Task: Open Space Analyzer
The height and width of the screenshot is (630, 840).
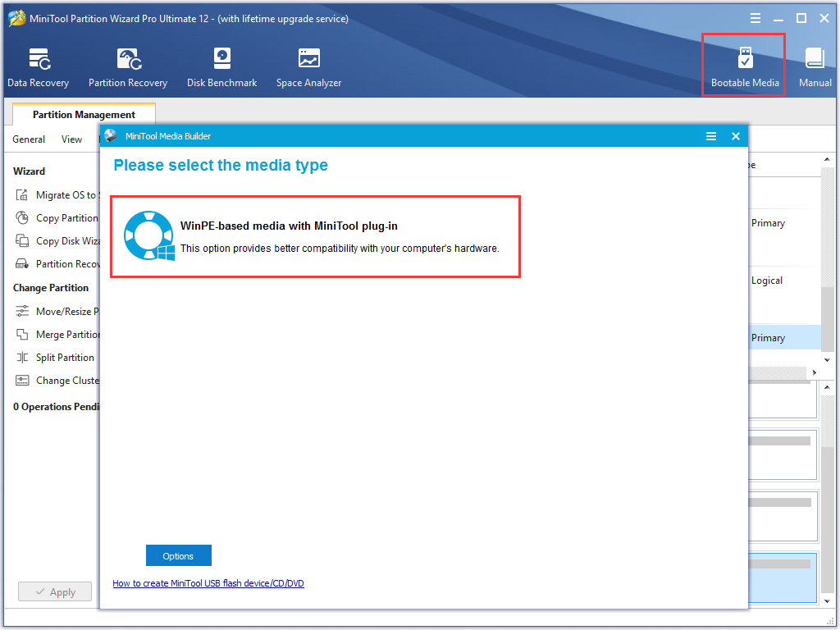Action: 308,67
